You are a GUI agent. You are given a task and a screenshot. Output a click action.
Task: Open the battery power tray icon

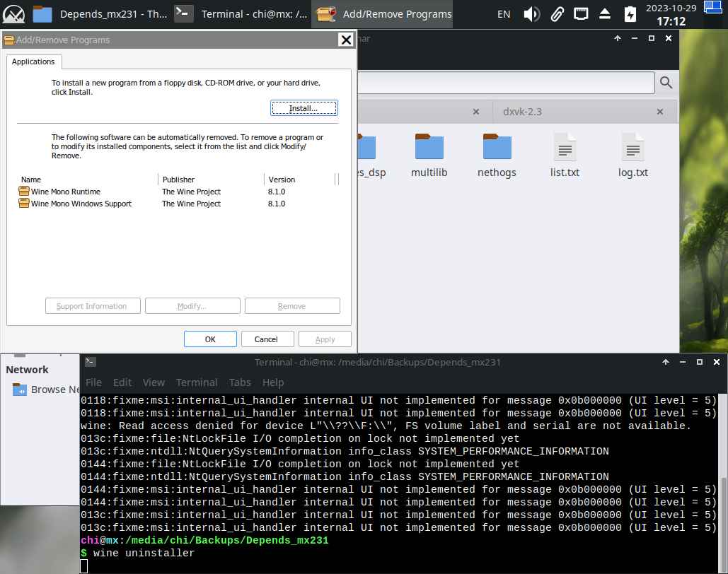[x=630, y=14]
